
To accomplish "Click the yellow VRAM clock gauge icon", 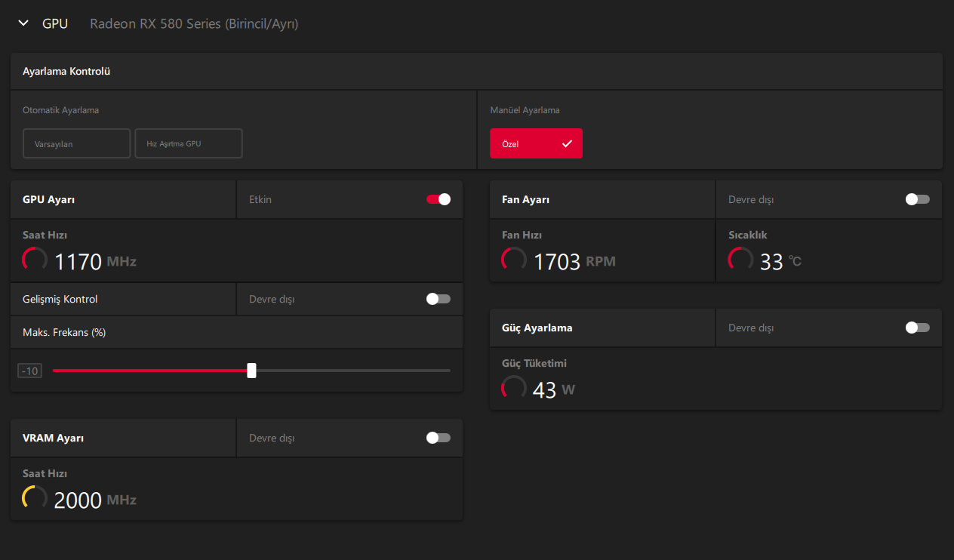I will [x=35, y=498].
